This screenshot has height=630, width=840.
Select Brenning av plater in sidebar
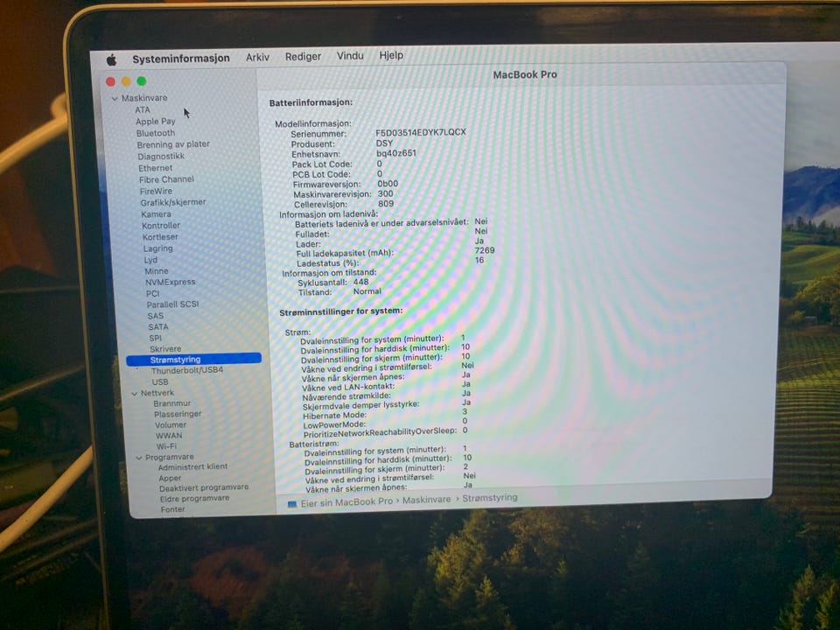173,144
